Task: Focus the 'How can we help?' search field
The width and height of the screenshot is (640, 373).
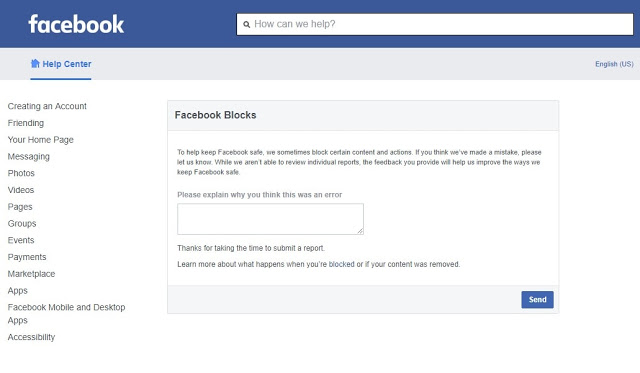Action: coord(435,24)
